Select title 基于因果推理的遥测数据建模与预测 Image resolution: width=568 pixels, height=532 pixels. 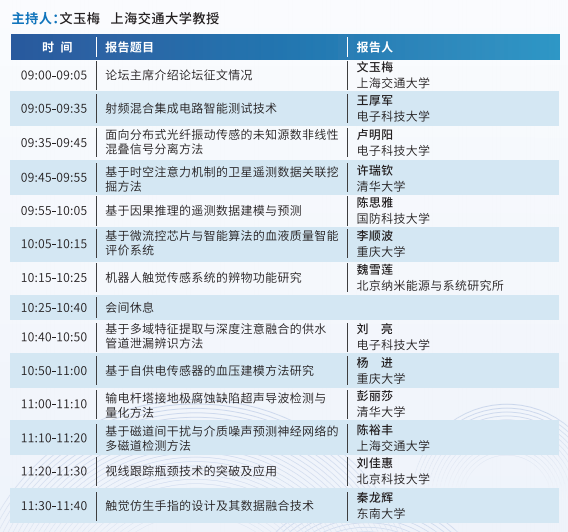203,210
